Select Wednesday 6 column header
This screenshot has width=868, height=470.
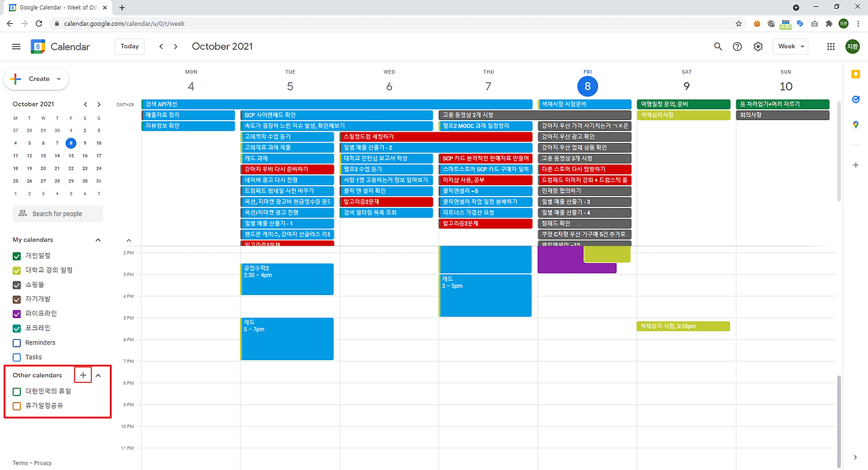389,82
